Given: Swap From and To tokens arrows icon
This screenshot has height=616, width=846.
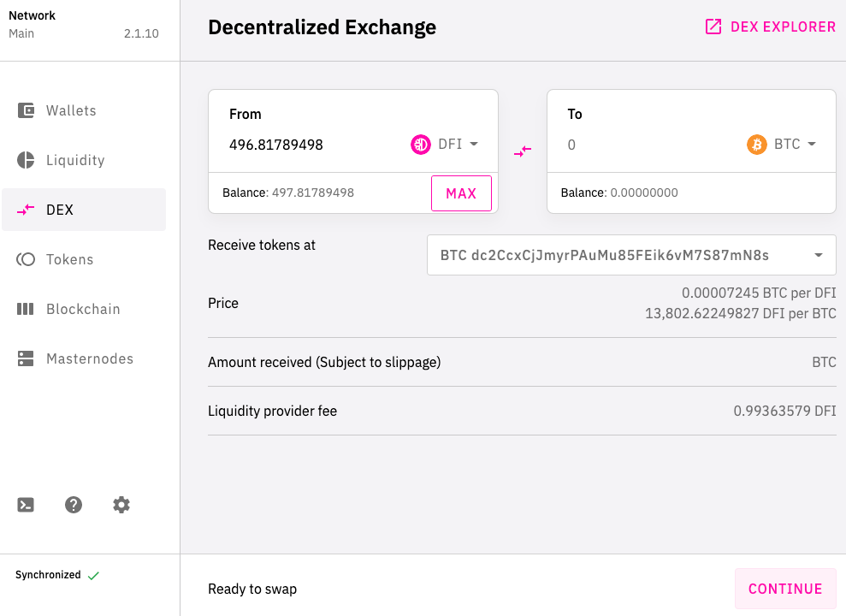Looking at the screenshot, I should click(x=523, y=151).
